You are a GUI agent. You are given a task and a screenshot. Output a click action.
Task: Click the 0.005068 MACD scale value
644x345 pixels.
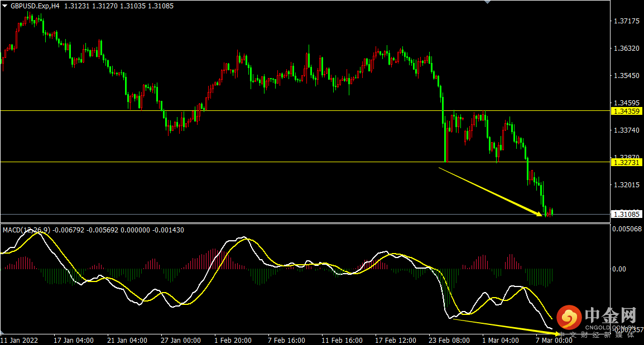pyautogui.click(x=627, y=229)
